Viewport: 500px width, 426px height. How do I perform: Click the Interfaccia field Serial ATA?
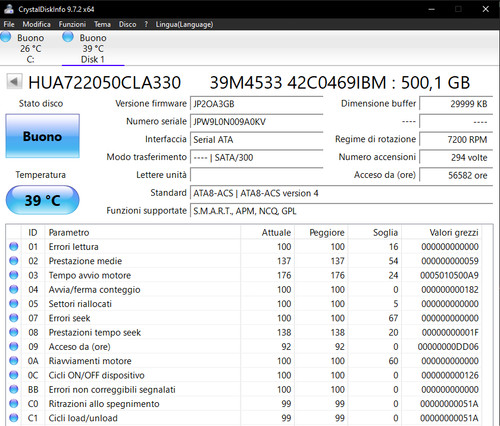tap(256, 139)
